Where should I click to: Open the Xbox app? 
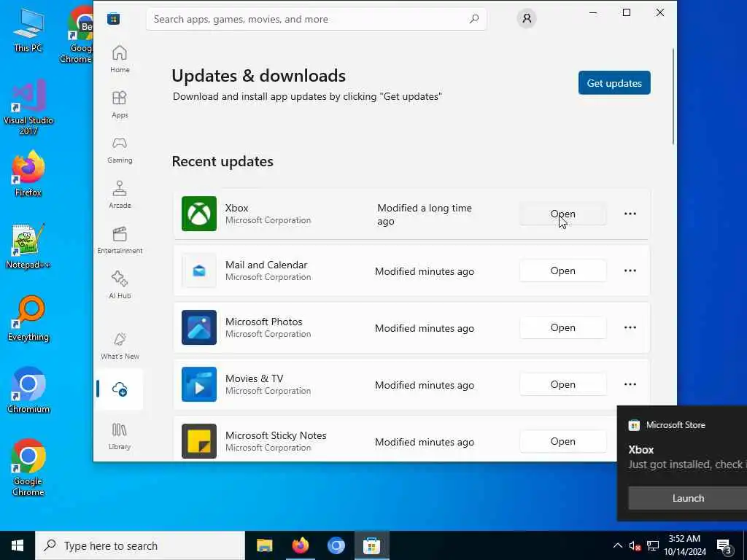(x=562, y=214)
